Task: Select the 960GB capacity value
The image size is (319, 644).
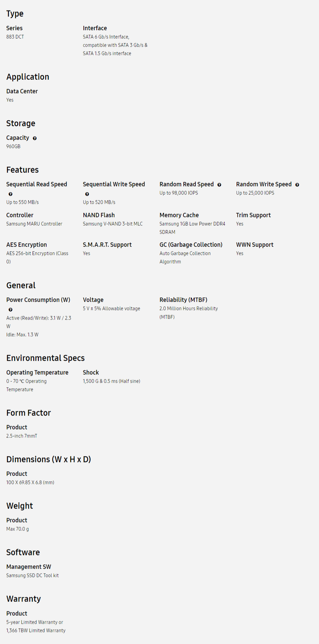Action: (13, 146)
